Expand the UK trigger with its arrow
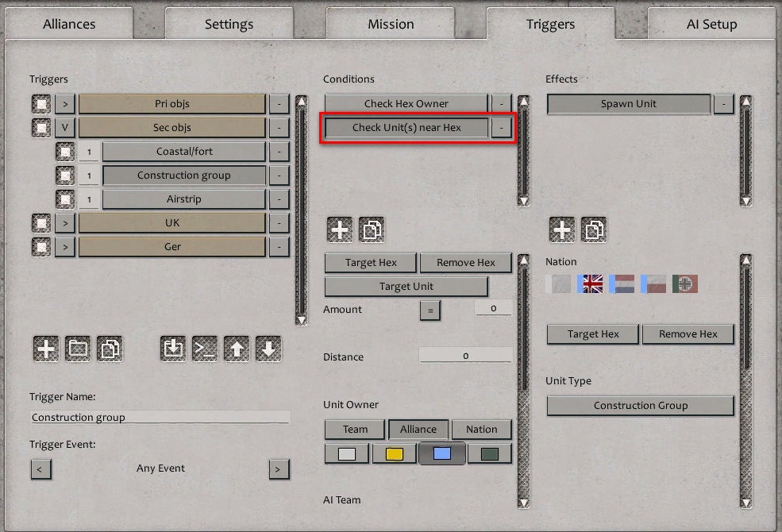 [x=64, y=222]
